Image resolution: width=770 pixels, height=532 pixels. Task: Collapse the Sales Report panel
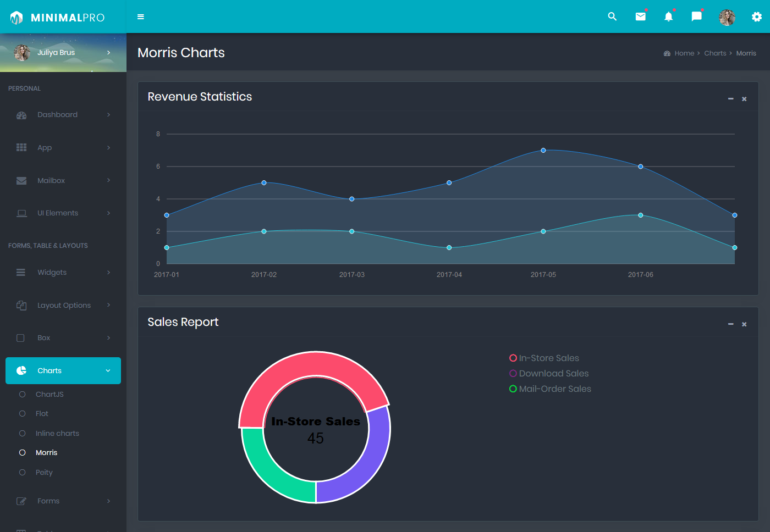click(x=731, y=324)
